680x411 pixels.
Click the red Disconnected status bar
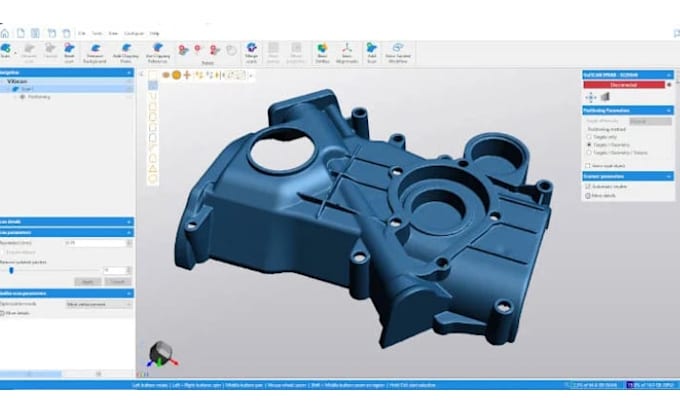tap(624, 85)
